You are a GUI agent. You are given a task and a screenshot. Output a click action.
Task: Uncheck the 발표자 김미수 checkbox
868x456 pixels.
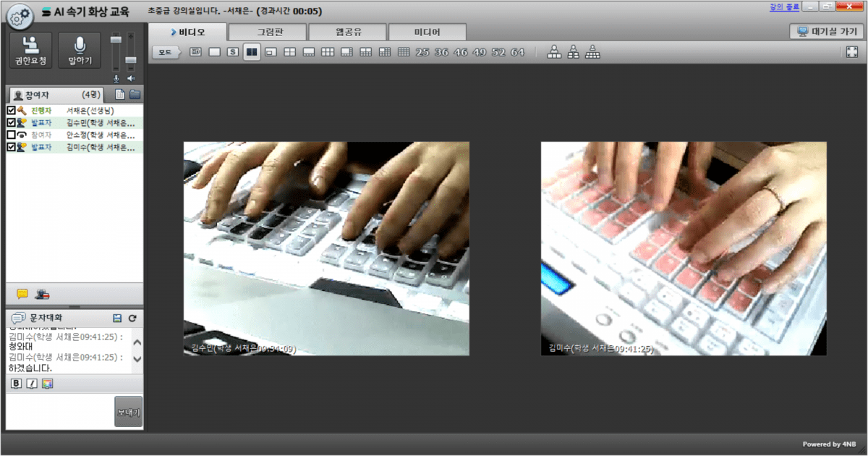coord(11,148)
